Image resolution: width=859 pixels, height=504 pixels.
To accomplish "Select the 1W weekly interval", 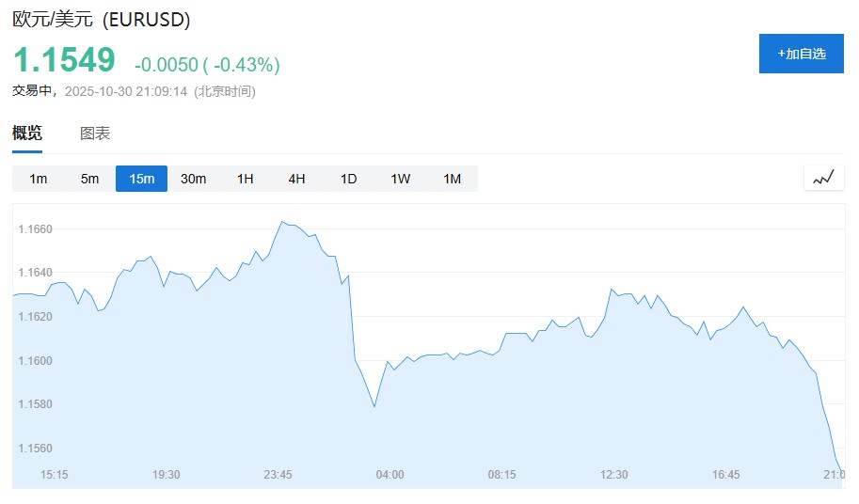I will point(400,179).
